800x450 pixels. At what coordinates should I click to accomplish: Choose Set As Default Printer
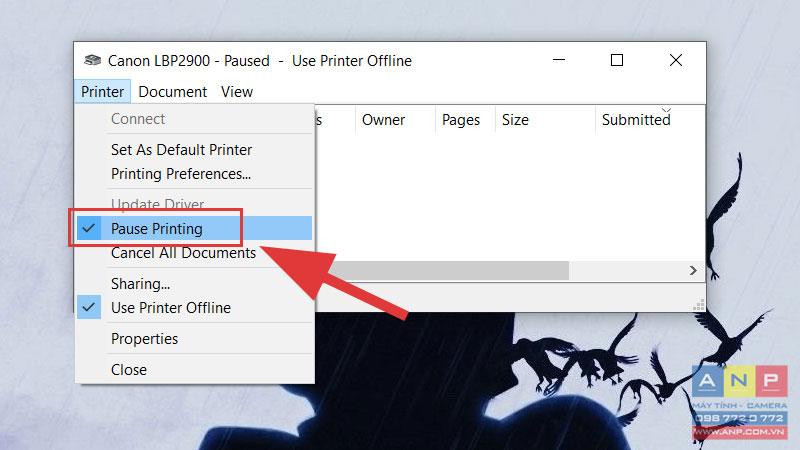(x=194, y=149)
